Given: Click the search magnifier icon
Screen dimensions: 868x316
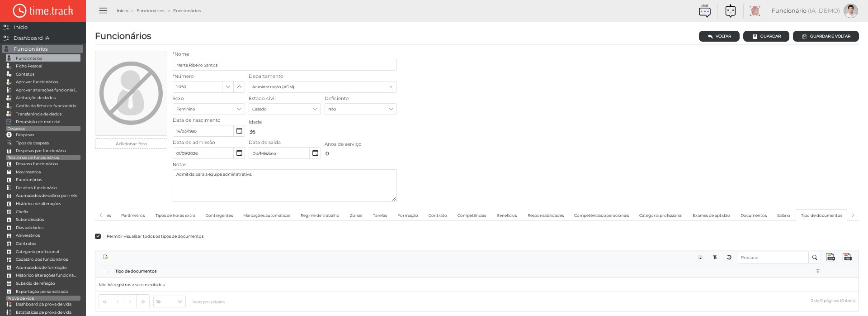Looking at the screenshot, I should [x=815, y=258].
